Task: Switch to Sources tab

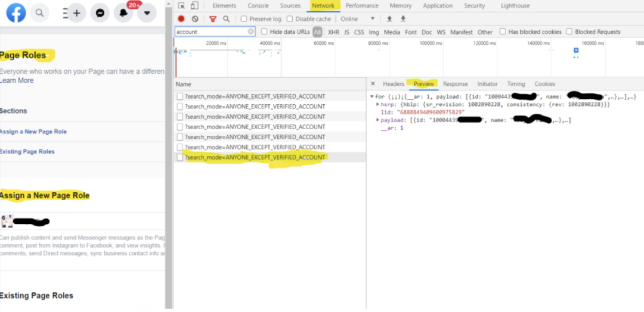Action: click(290, 6)
